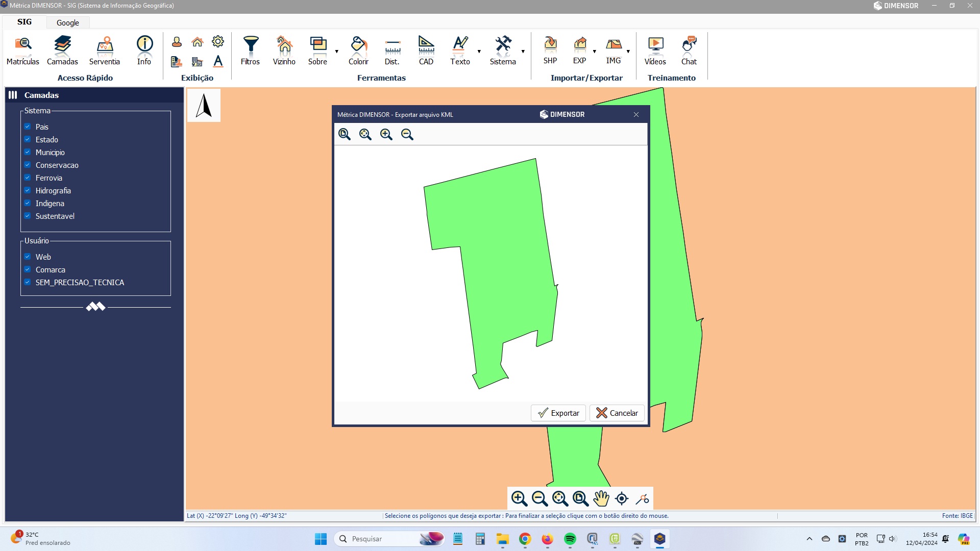Screen dimensions: 980x551
Task: Switch to the Google tab
Action: [x=68, y=22]
